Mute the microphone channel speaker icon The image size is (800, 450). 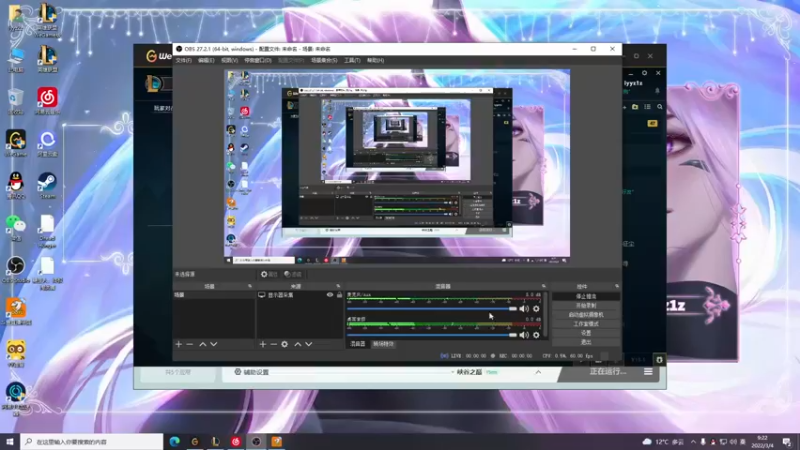[524, 309]
